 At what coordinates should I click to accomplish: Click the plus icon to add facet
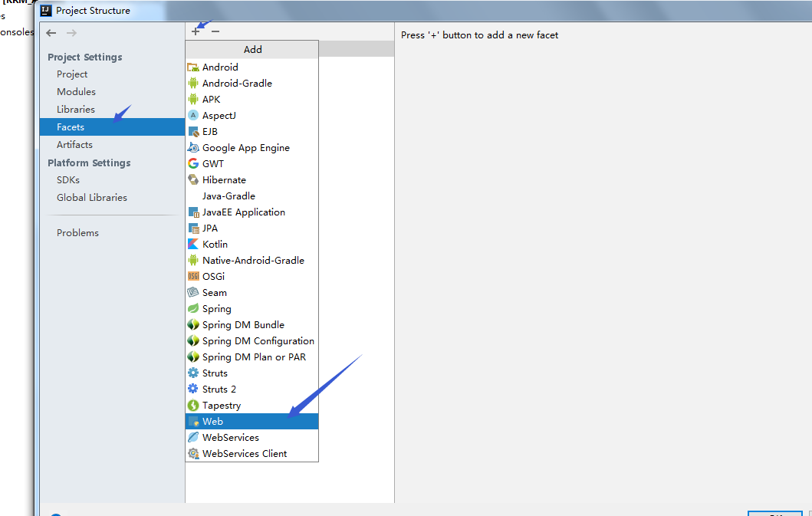pos(196,31)
